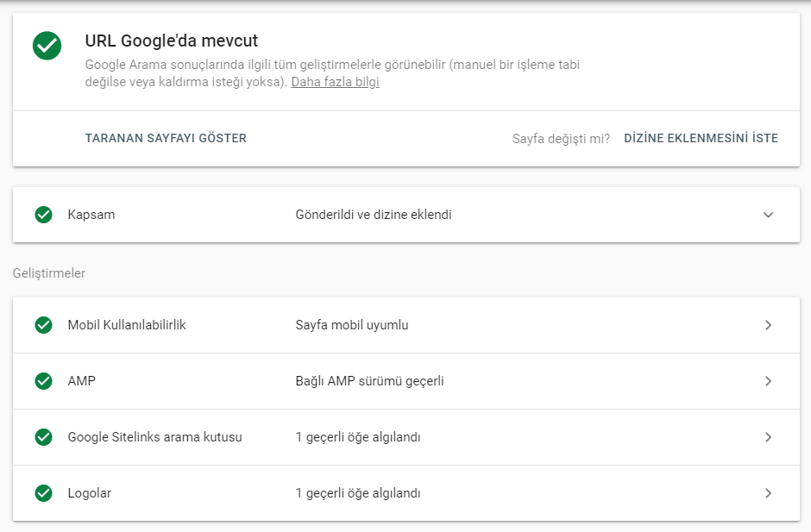
Task: Click the check icon for Google Sitelinks arama kutusu
Action: coord(43,437)
